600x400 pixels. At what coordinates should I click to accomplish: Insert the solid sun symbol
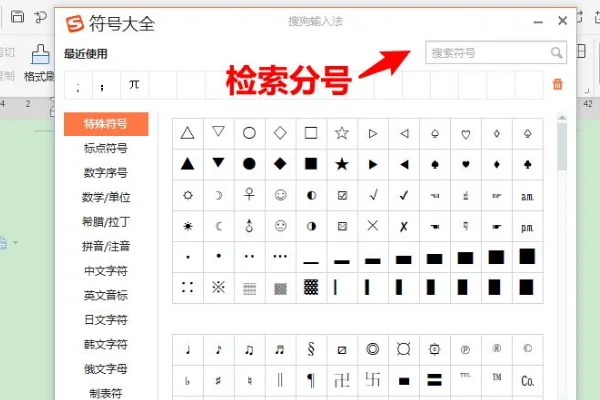tap(188, 226)
